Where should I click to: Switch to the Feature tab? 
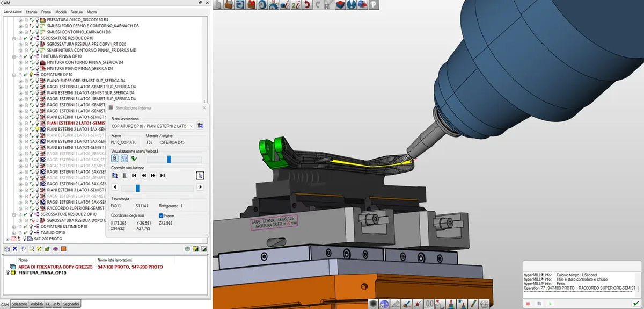[77, 12]
